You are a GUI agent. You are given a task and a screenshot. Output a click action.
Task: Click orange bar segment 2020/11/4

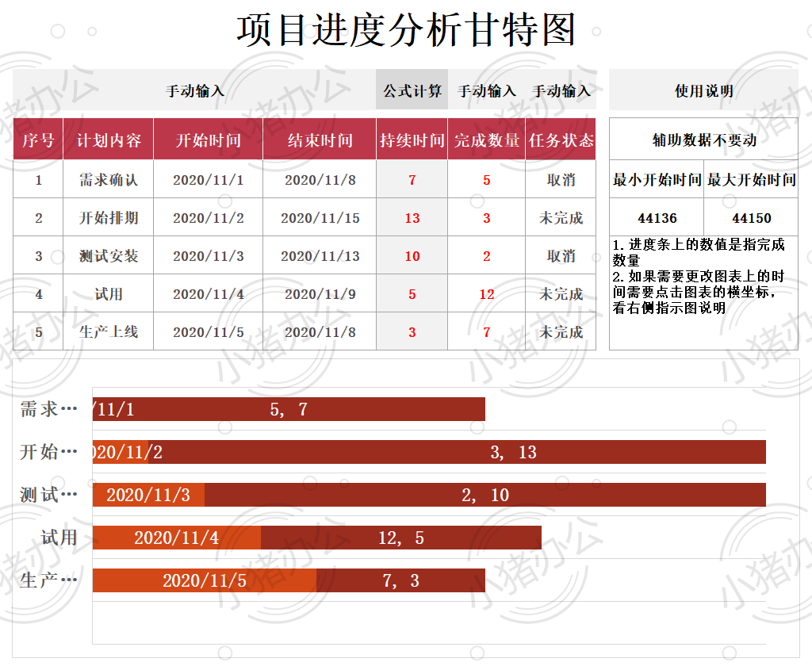[177, 538]
